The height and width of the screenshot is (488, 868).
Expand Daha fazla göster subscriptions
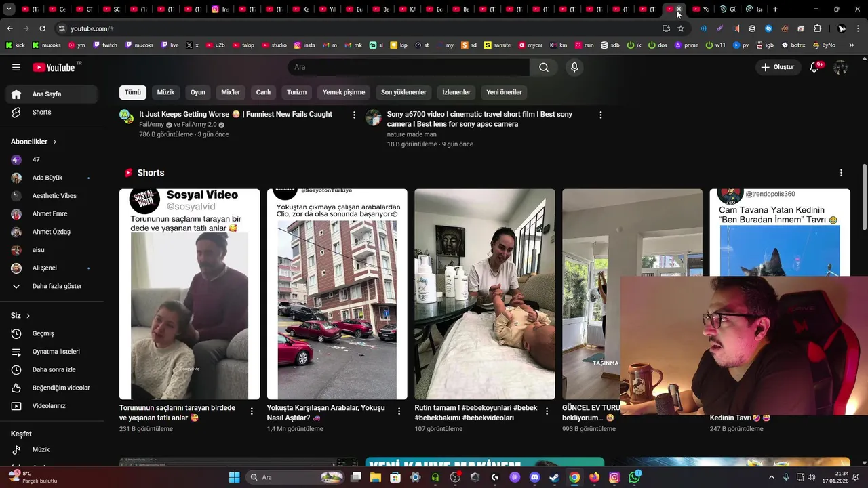(52, 286)
